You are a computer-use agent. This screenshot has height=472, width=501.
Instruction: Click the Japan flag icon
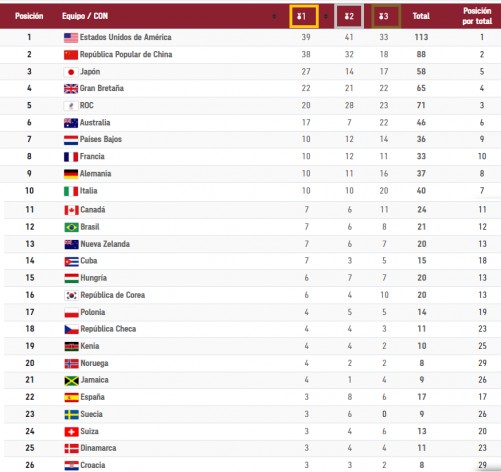71,72
